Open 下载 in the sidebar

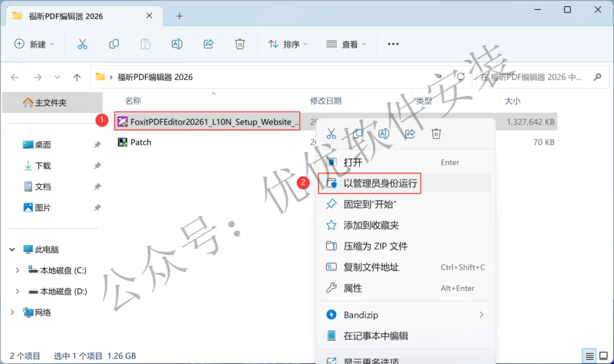(43, 166)
